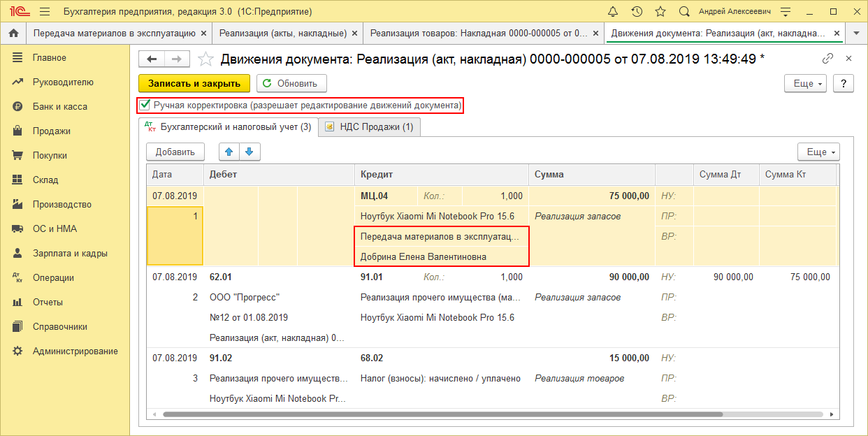Click the Справочники books icon

18,326
